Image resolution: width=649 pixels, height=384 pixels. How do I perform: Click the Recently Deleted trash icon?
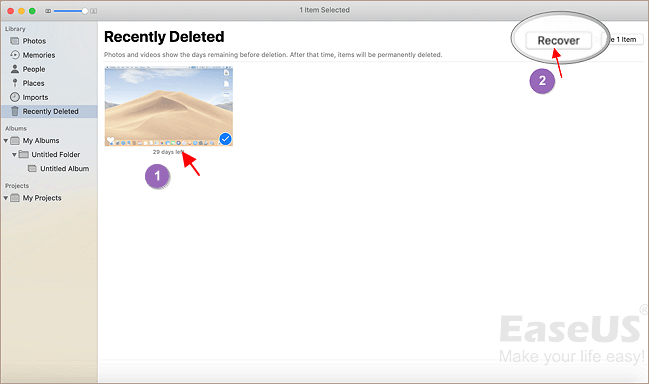[15, 111]
